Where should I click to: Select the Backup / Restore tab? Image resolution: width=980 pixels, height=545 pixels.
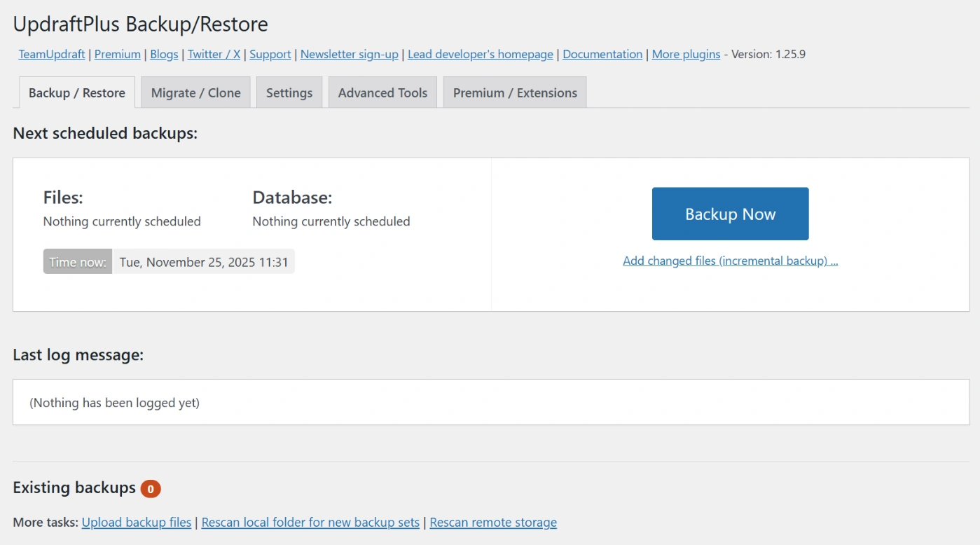pos(77,92)
